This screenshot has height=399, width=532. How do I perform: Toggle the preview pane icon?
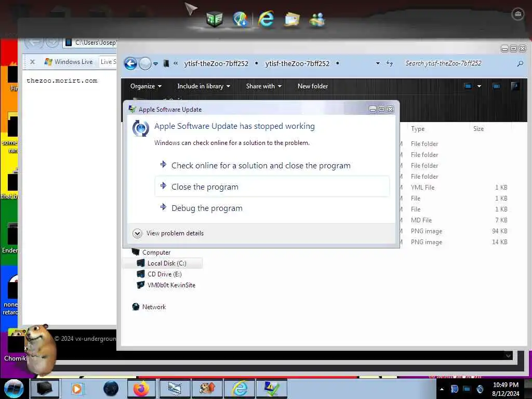(496, 86)
